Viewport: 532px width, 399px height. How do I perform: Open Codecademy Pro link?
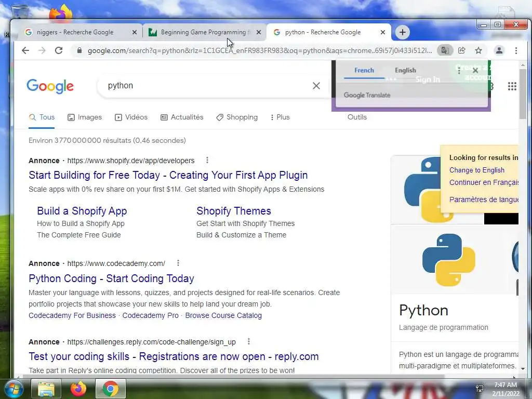point(150,315)
